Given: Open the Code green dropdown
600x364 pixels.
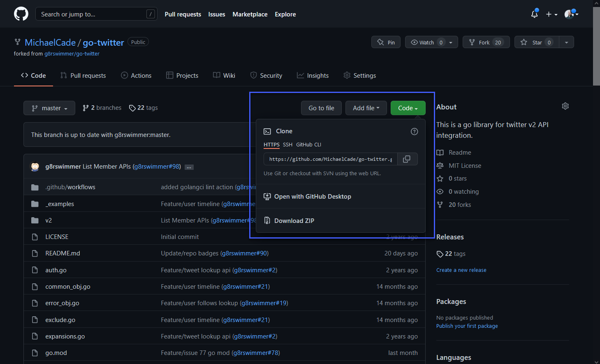Looking at the screenshot, I should coord(408,108).
